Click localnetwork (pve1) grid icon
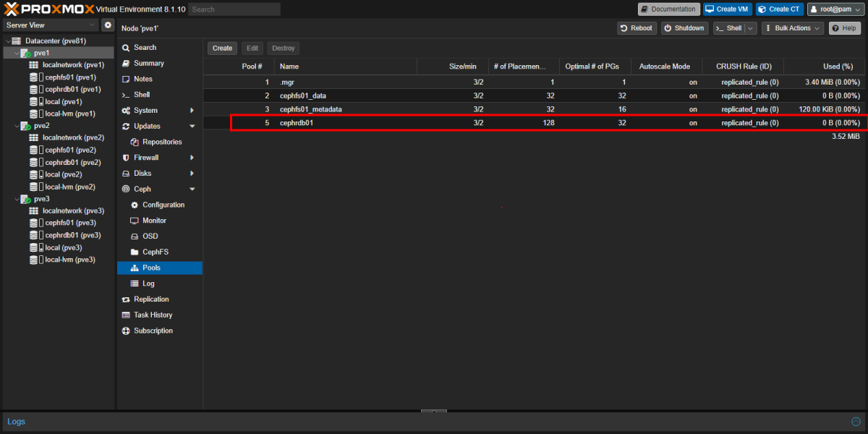The image size is (868, 434). coord(34,65)
